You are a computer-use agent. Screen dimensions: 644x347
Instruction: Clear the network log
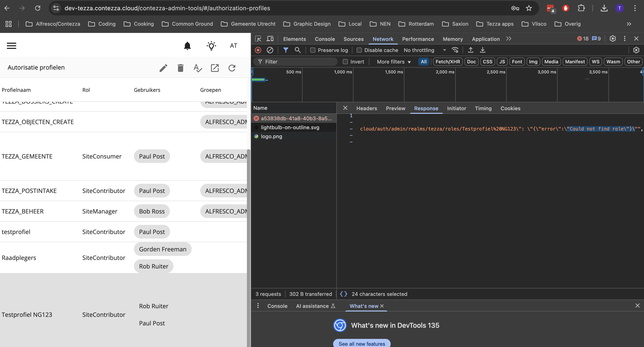click(270, 50)
